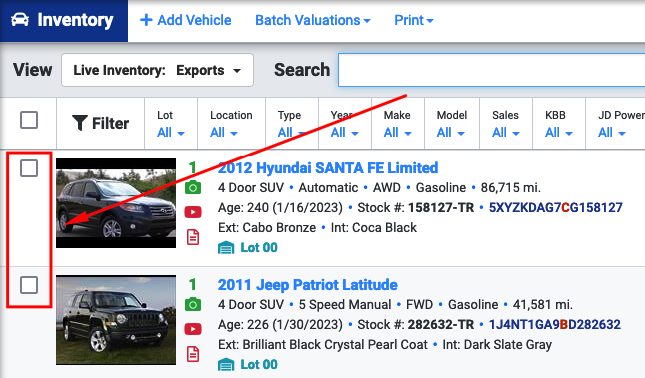Image resolution: width=645 pixels, height=378 pixels.
Task: Click the plus icon beside Add Vehicle
Action: [146, 20]
